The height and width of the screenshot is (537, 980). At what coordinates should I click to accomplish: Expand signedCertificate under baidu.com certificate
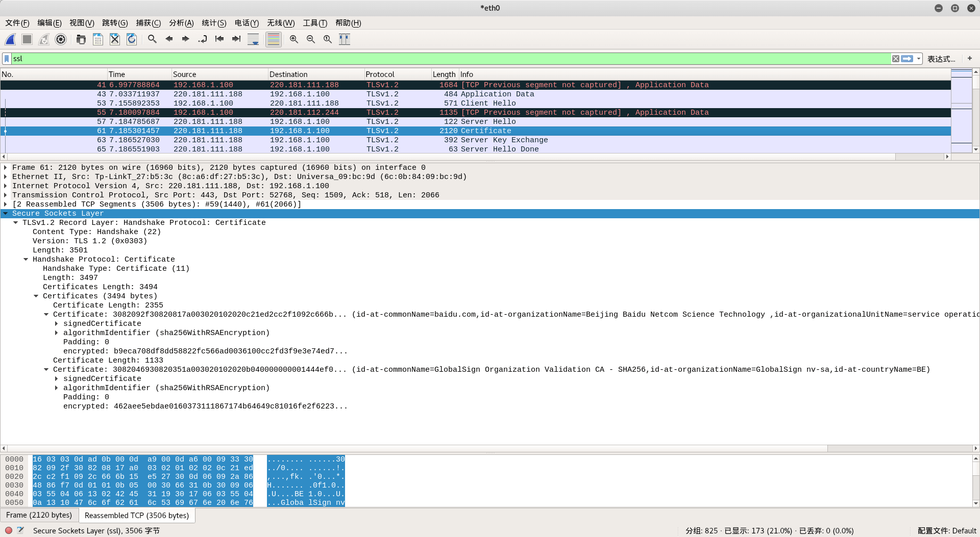(57, 324)
